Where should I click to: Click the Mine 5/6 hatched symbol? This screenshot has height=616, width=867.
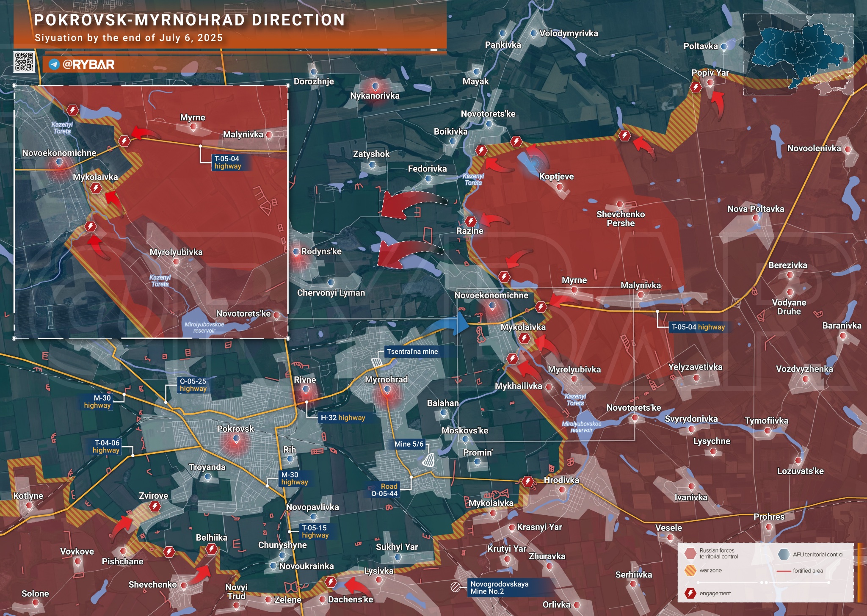click(x=428, y=460)
